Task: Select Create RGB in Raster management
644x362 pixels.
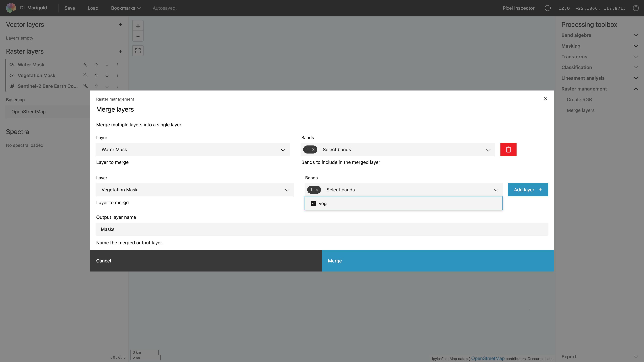Action: [x=579, y=99]
